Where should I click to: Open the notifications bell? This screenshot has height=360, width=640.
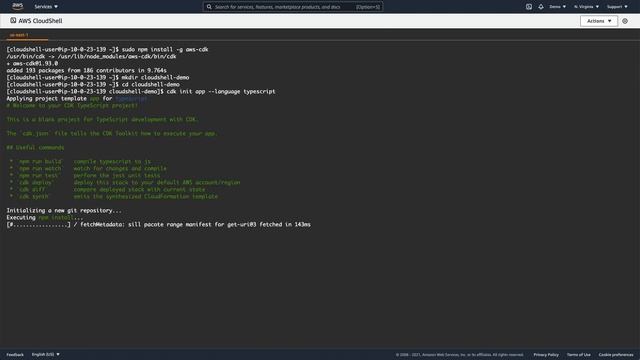(541, 7)
